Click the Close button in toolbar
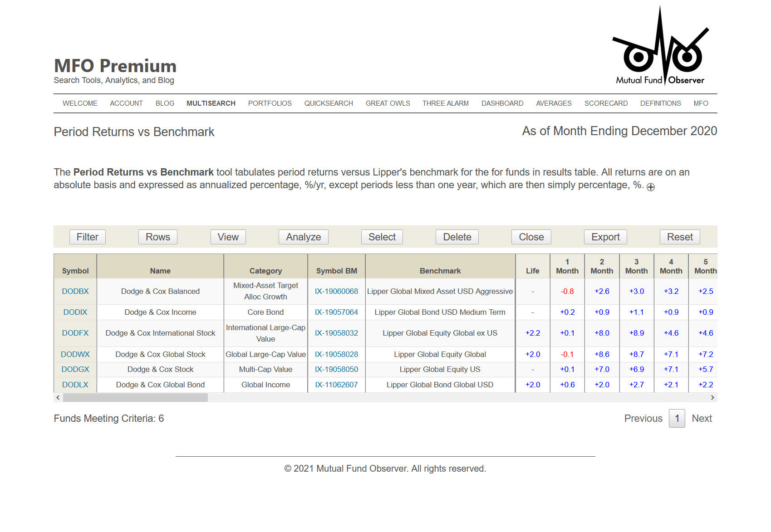 531,237
